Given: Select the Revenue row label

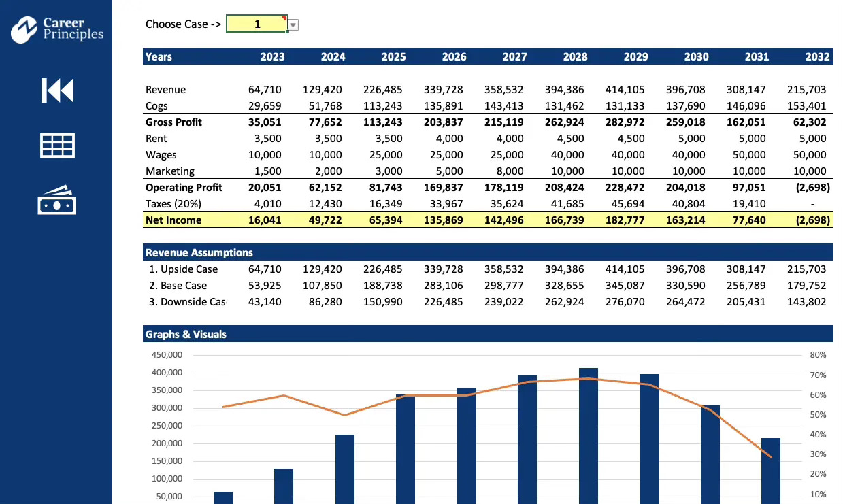Looking at the screenshot, I should pos(165,89).
